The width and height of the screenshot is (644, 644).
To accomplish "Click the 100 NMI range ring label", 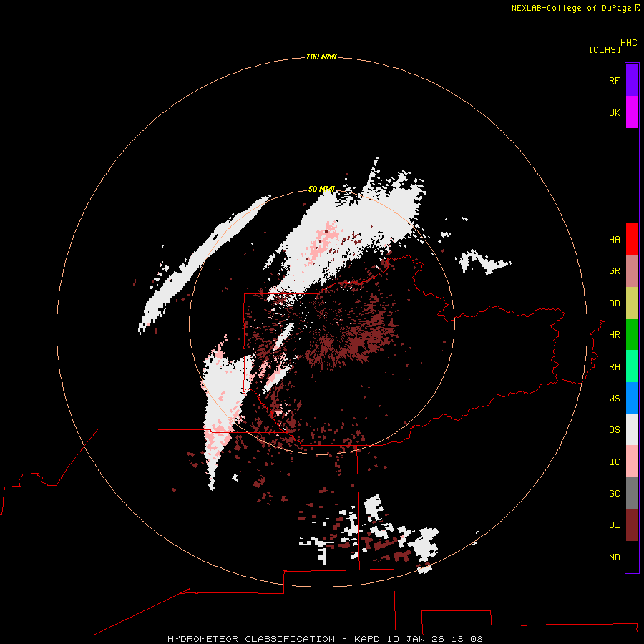I will coord(321,57).
